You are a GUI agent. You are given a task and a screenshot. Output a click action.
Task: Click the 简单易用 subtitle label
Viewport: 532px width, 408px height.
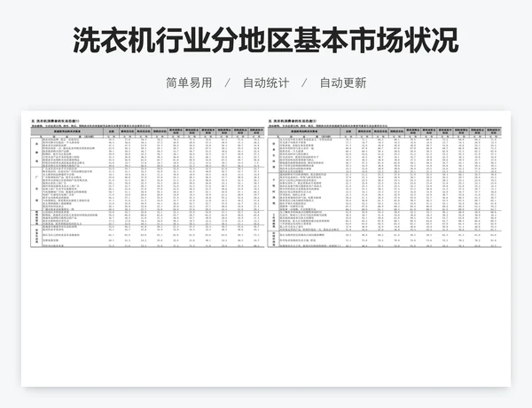pos(189,82)
